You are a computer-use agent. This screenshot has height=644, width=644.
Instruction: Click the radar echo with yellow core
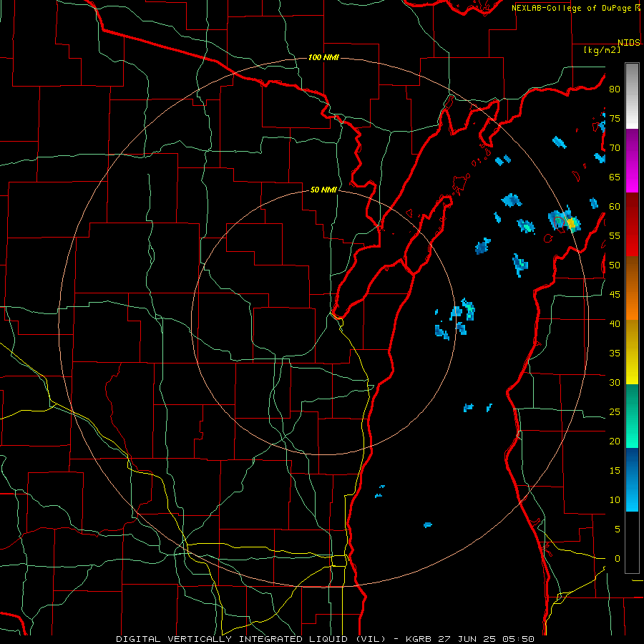pyautogui.click(x=571, y=223)
